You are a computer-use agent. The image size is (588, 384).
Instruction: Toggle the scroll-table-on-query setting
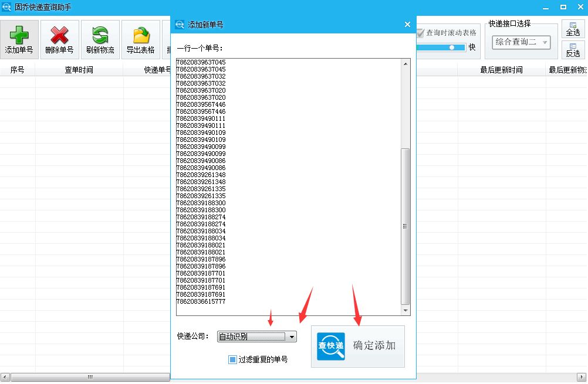pos(421,33)
